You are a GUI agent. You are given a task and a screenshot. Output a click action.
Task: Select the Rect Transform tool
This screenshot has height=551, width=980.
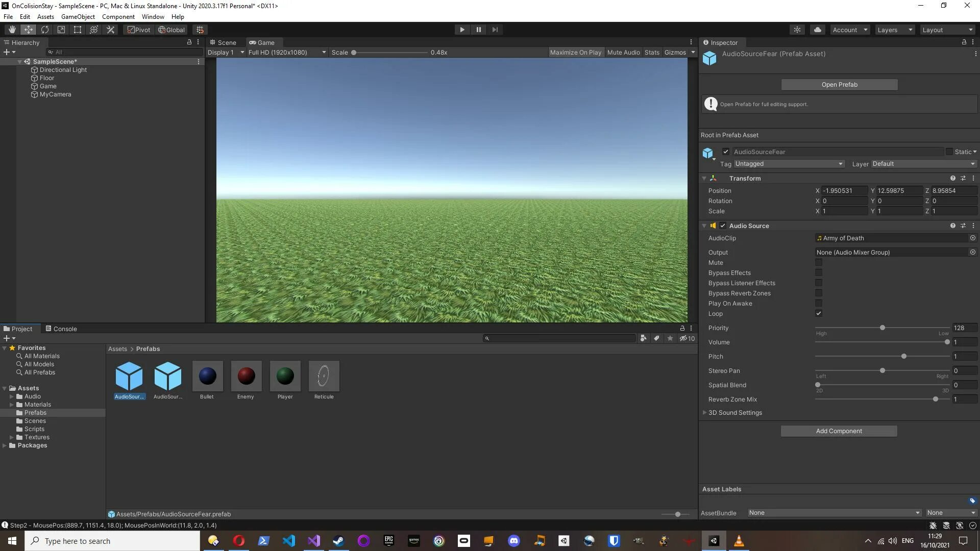tap(78, 30)
